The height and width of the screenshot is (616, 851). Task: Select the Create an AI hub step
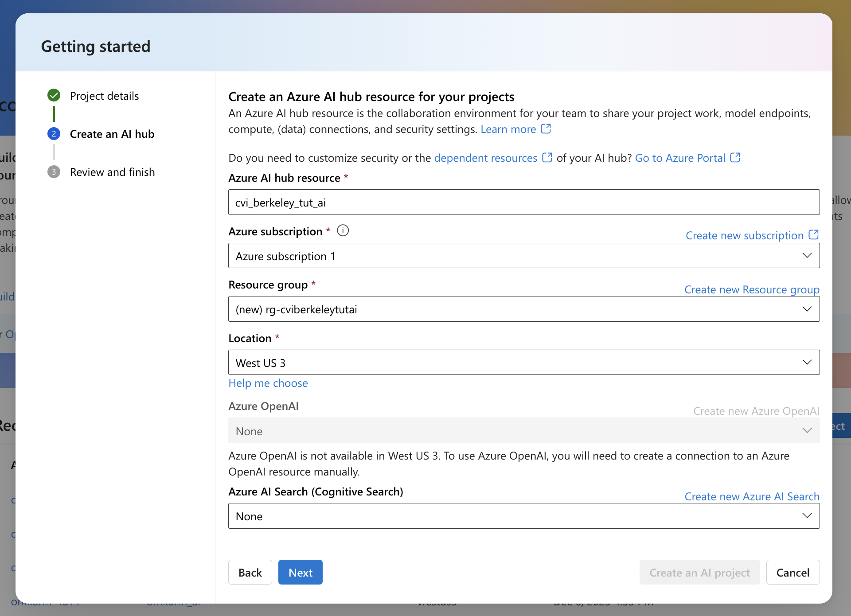(x=112, y=134)
